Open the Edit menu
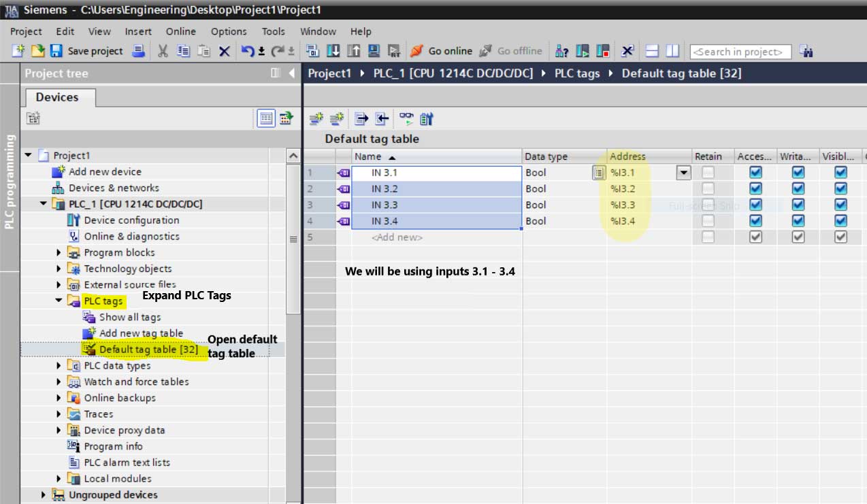Image resolution: width=867 pixels, height=504 pixels. coord(65,31)
